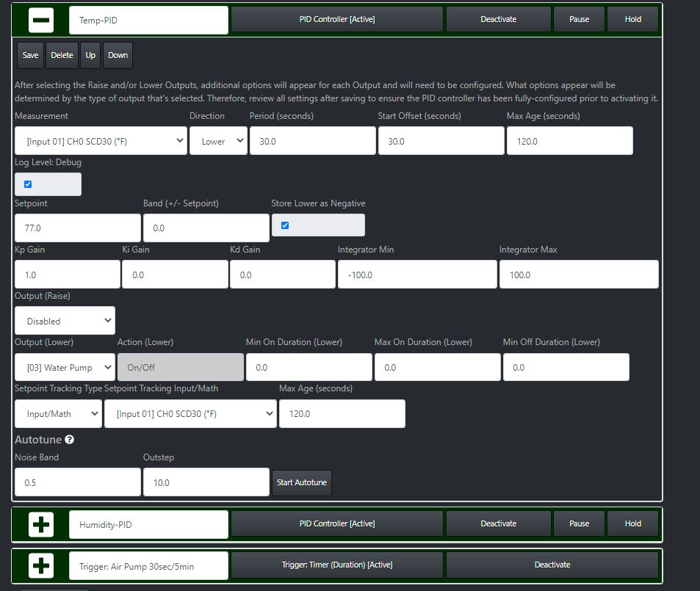Pause the Temp-PID controller
The image size is (700, 591).
pyautogui.click(x=579, y=19)
